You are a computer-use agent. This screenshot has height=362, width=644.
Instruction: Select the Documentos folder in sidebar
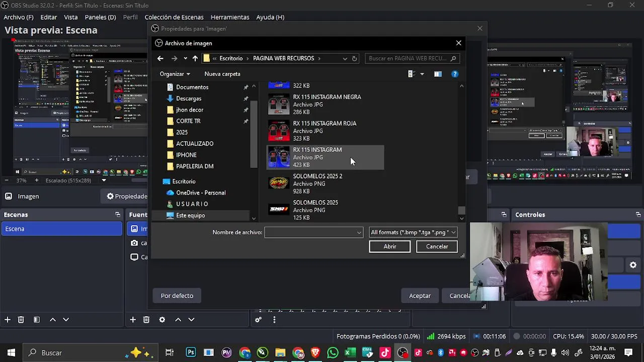click(x=192, y=87)
